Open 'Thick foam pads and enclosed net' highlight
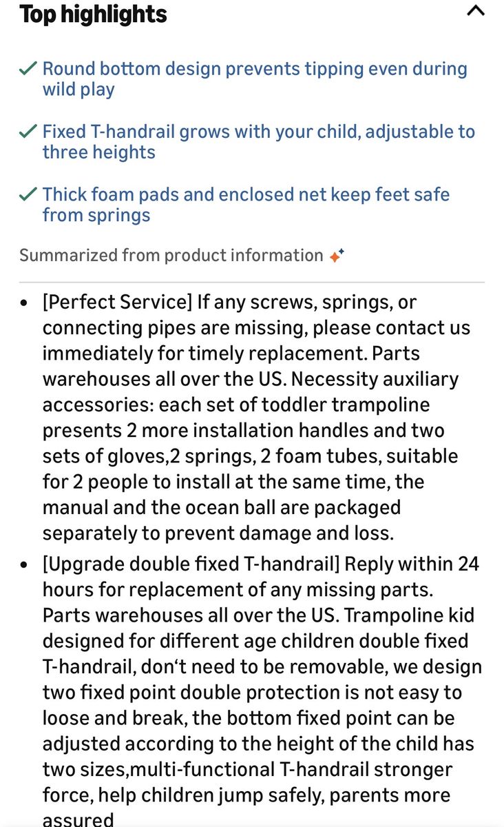 246,204
